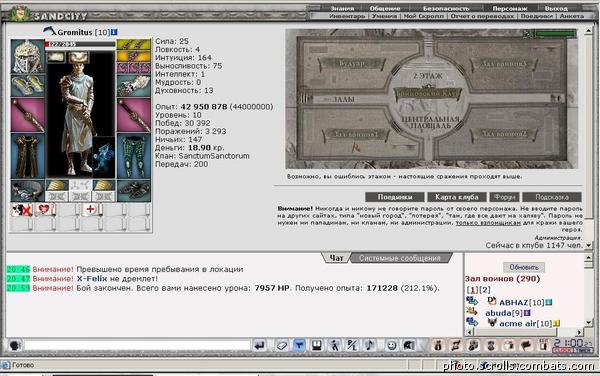The width and height of the screenshot is (600, 376).
Task: Toggle the music note sound icon
Action: (x=369, y=345)
